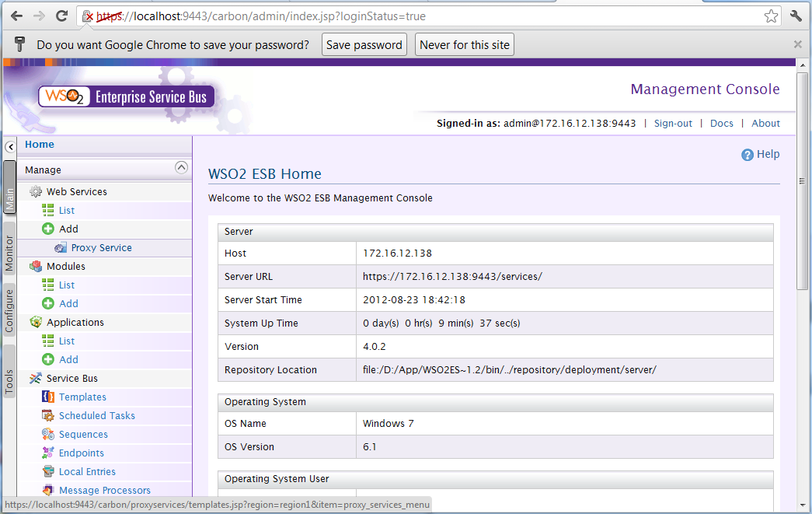Open List under Applications
Viewport: 812px width, 514px height.
pyautogui.click(x=67, y=341)
